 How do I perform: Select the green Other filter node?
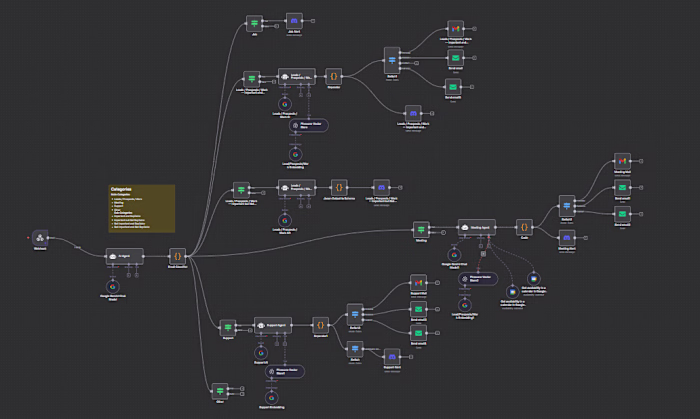coord(220,391)
